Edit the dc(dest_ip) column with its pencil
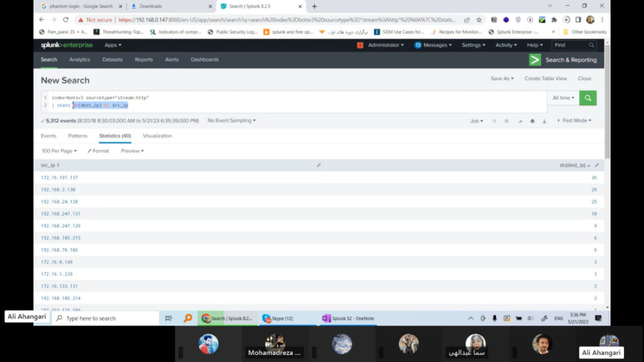Image resolution: width=644 pixels, height=362 pixels. coord(597,165)
